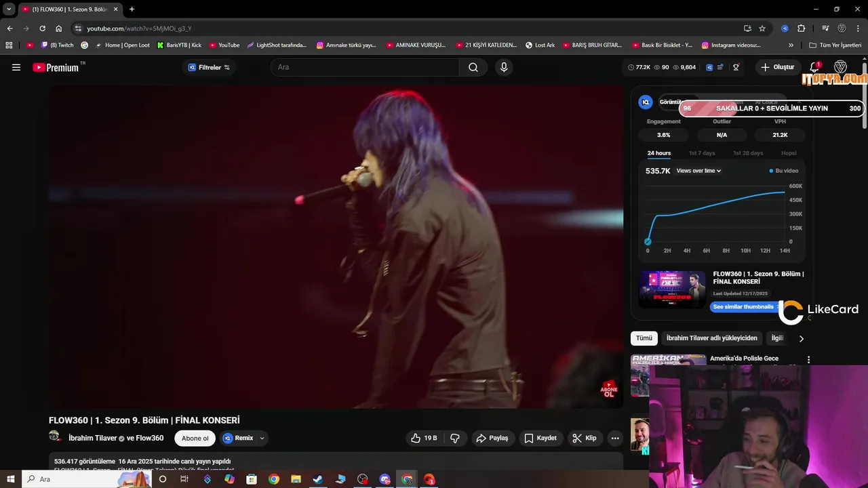
Task: Activate voice search microphone
Action: (504, 67)
